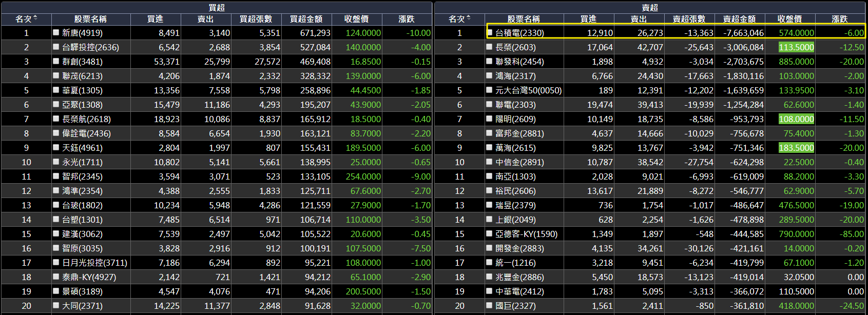Open stock 中華電(2412)

tap(519, 291)
